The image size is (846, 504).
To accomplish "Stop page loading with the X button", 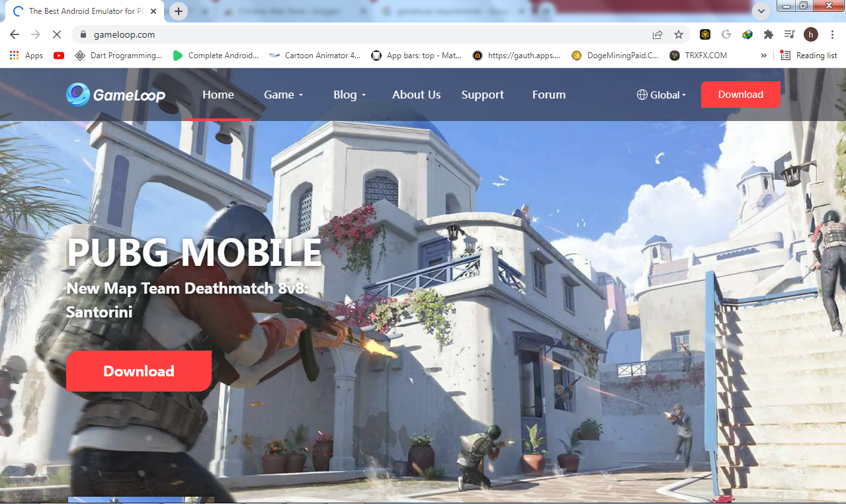I will pos(57,34).
